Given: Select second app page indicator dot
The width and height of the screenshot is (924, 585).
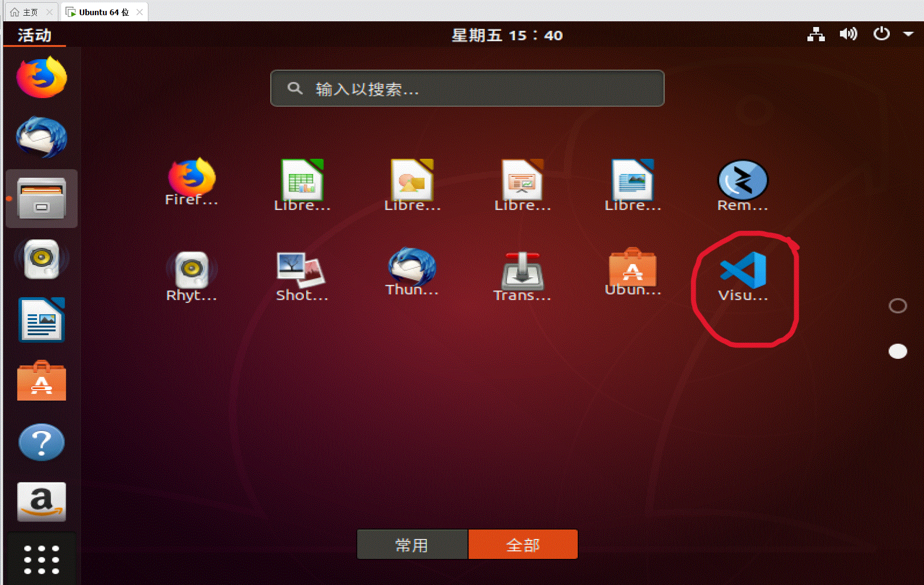Looking at the screenshot, I should tap(897, 351).
